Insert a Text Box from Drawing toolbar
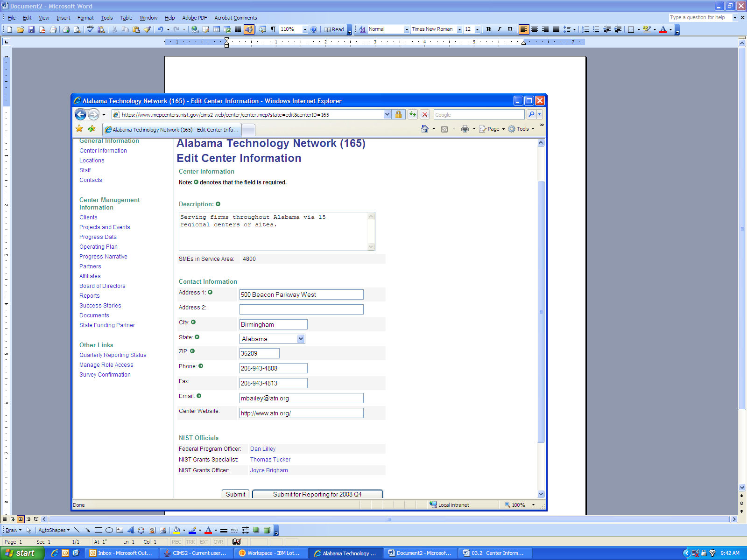 [x=120, y=530]
